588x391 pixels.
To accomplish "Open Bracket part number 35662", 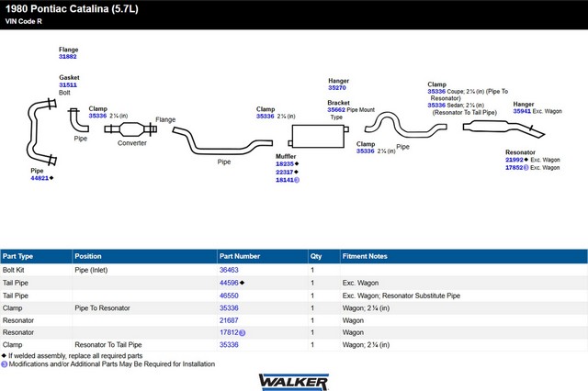I will click(336, 110).
